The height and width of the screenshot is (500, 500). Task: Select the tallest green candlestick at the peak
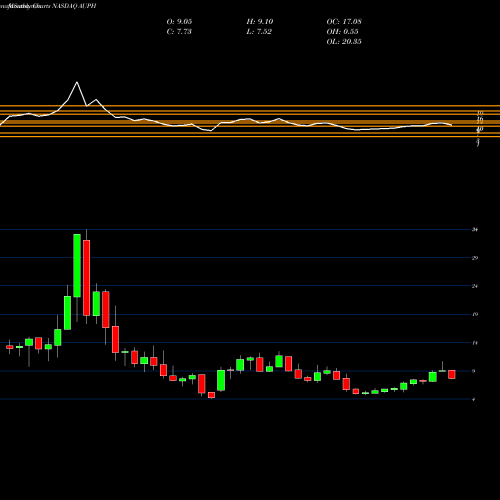[77, 265]
